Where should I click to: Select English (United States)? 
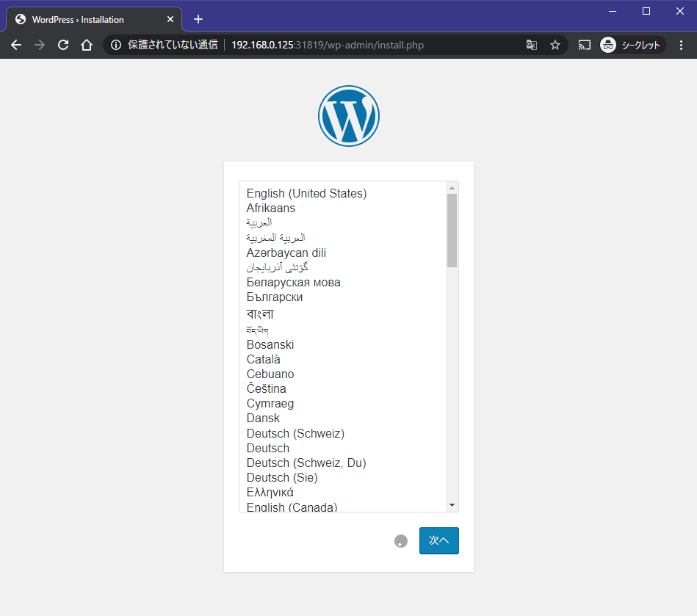(x=342, y=193)
